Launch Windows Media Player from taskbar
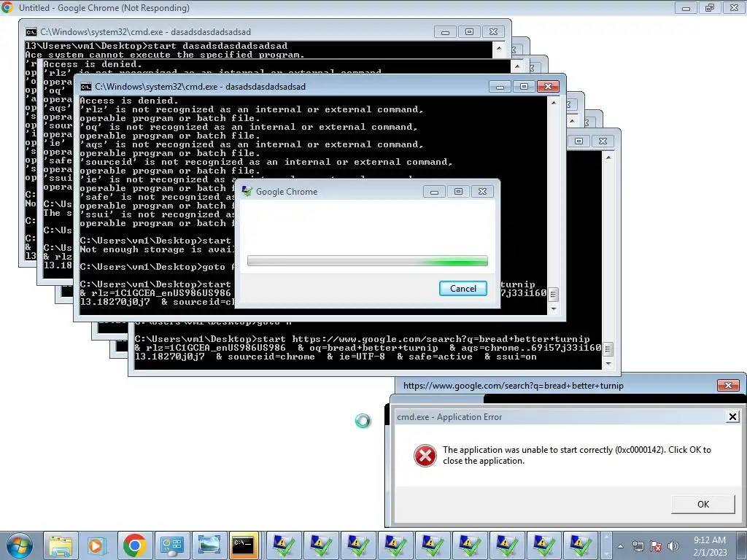This screenshot has width=747, height=560. (x=97, y=545)
